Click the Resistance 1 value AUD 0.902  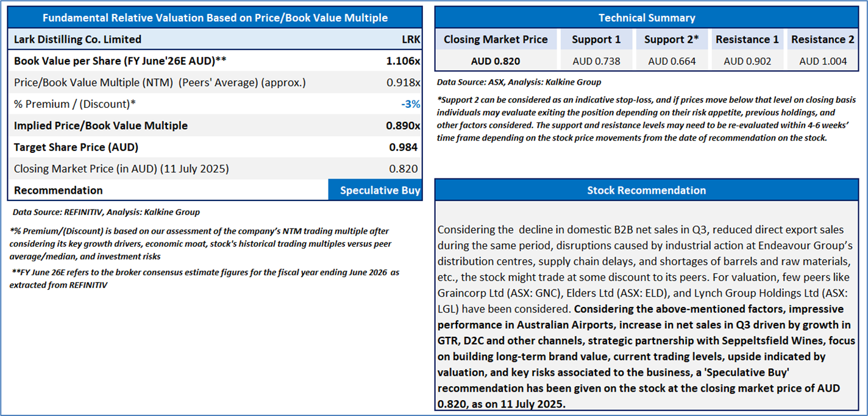coord(747,61)
